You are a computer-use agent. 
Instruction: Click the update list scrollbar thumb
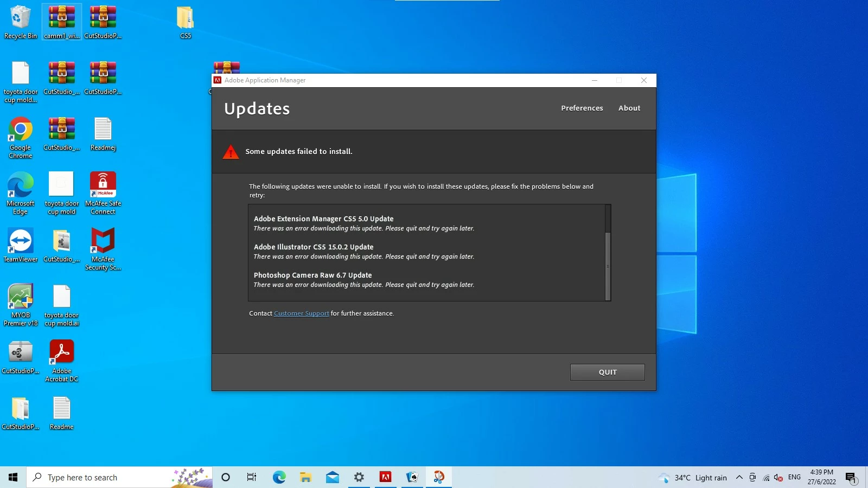pyautogui.click(x=608, y=266)
